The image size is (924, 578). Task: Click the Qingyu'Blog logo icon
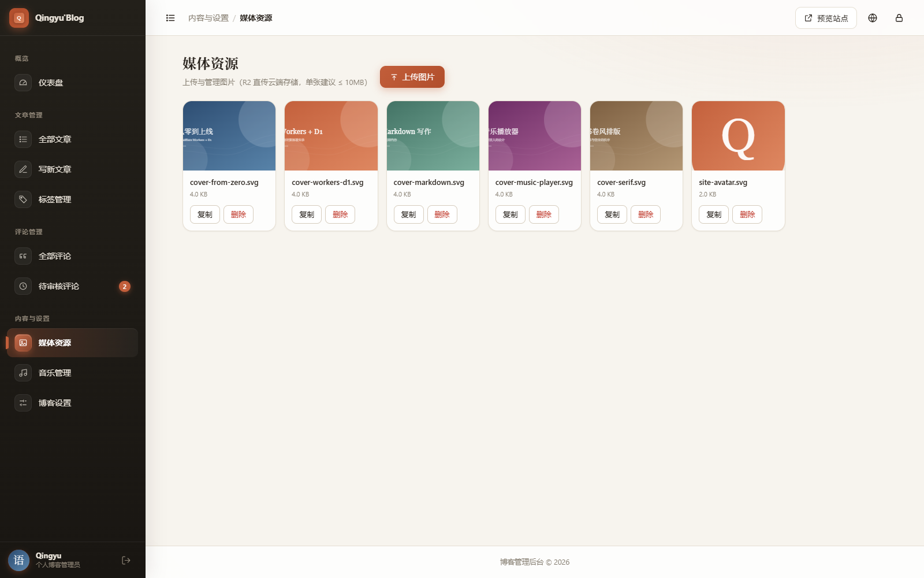[x=19, y=18]
